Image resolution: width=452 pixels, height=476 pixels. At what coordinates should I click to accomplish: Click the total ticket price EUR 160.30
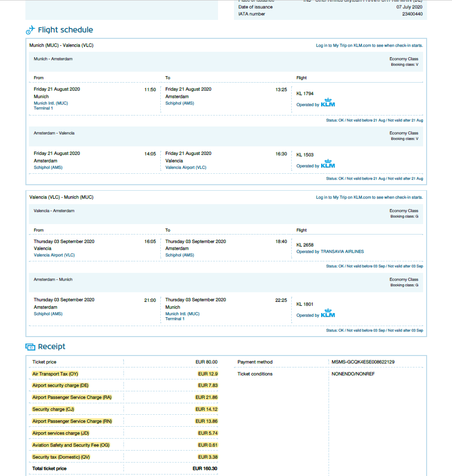click(x=205, y=469)
